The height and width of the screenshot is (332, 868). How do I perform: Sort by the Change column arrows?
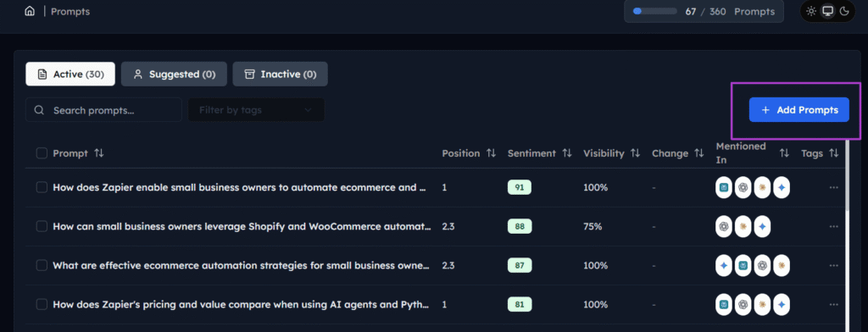coord(699,153)
